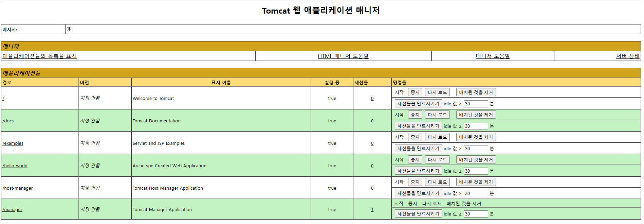Open the HTML 매니저 도움말 link
644x224 pixels.
(x=343, y=56)
